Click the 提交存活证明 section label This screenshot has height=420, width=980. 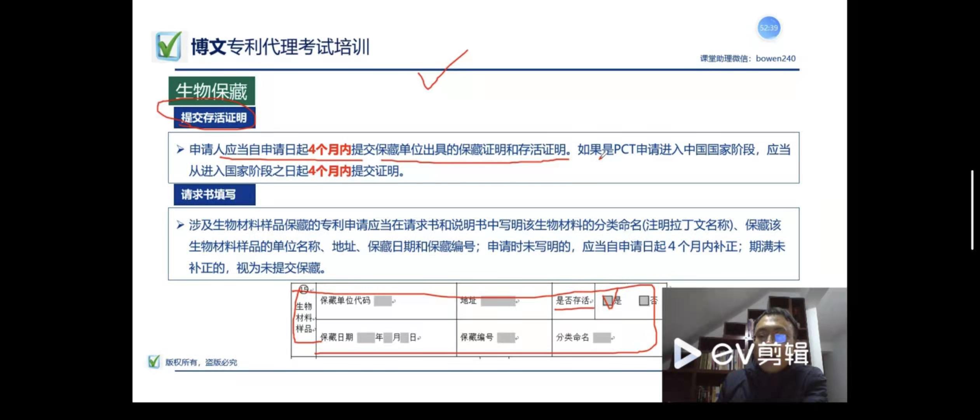click(214, 117)
